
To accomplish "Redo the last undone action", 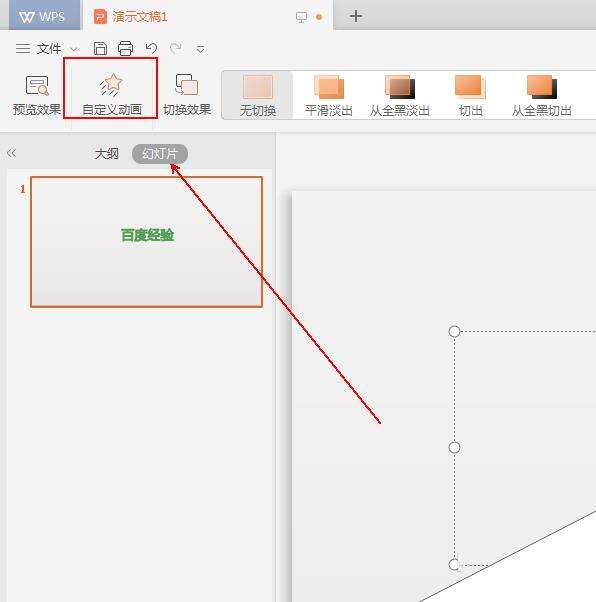I will coord(176,48).
